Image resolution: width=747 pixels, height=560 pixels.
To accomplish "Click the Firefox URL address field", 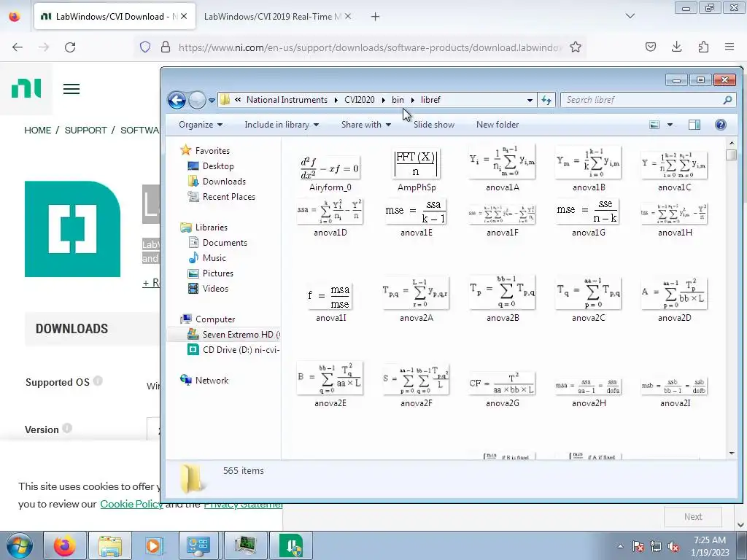I will (x=369, y=47).
